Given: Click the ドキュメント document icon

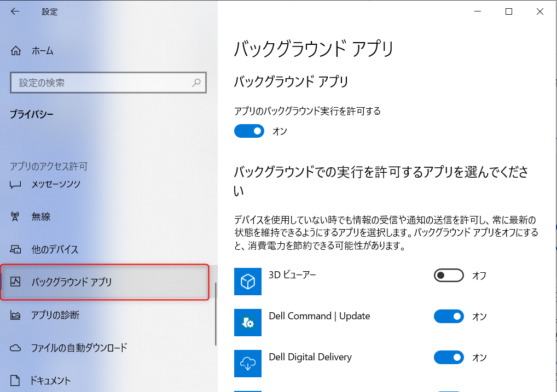Looking at the screenshot, I should 15,381.
